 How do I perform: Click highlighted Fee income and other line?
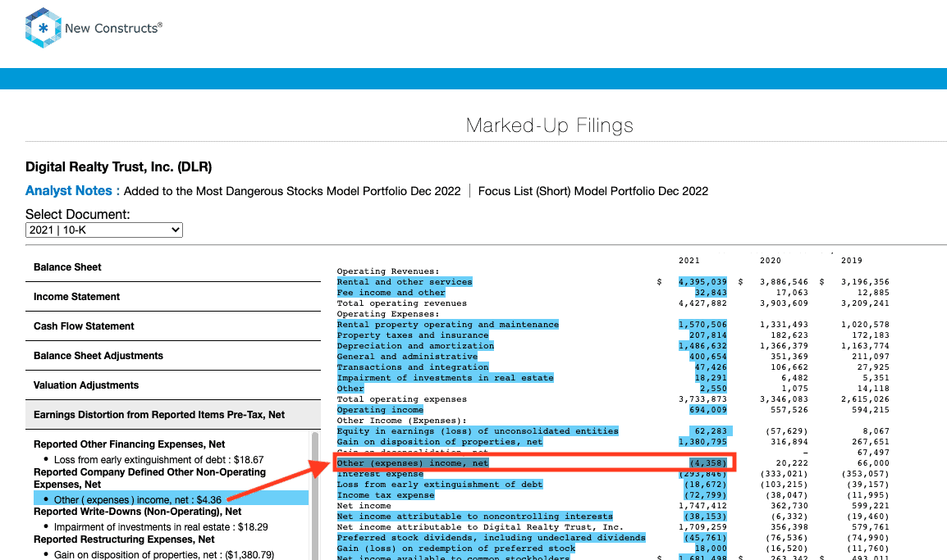coord(391,293)
